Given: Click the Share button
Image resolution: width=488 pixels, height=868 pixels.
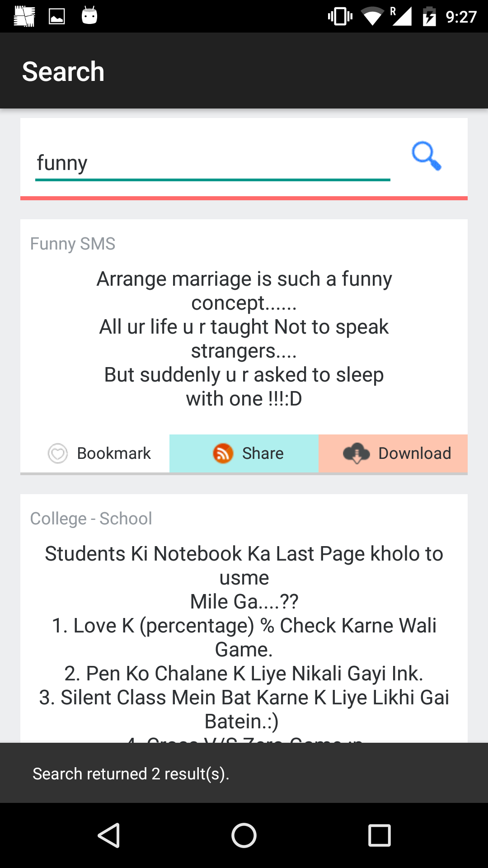Looking at the screenshot, I should point(244,453).
